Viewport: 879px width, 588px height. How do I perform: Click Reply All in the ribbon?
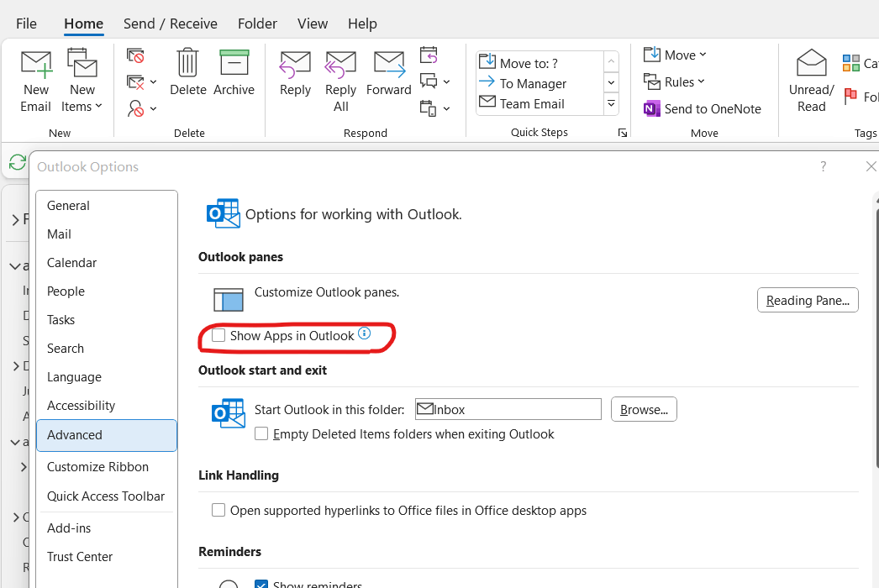click(x=340, y=81)
